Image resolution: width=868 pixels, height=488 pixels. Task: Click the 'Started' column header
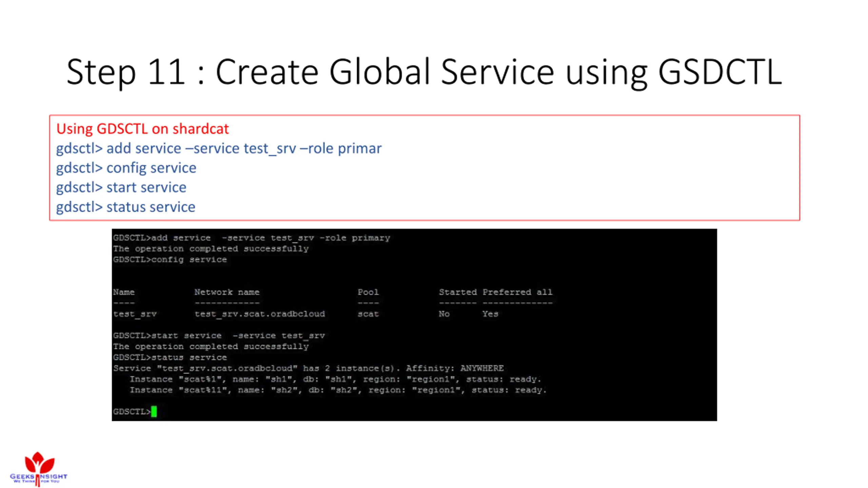pyautogui.click(x=458, y=292)
